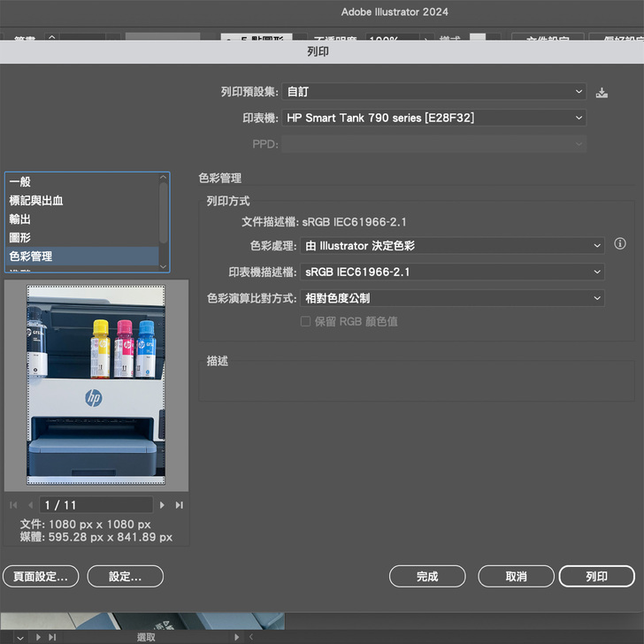This screenshot has height=644, width=644.
Task: Open 列印預設集 dropdown
Action: tap(433, 92)
